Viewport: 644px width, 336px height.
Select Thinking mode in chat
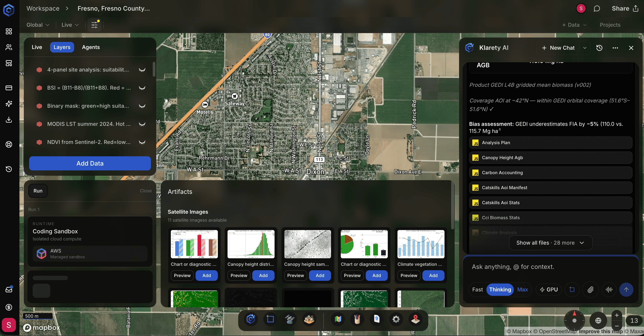pos(500,289)
